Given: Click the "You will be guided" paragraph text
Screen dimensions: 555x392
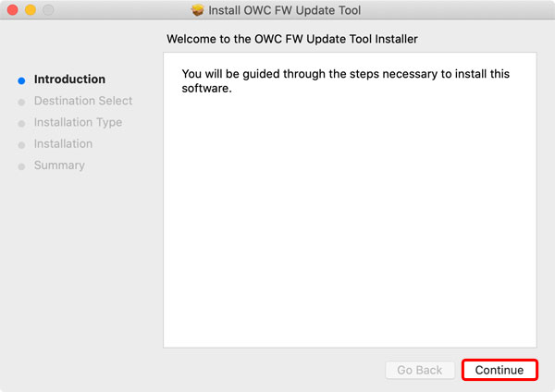Looking at the screenshot, I should 346,81.
